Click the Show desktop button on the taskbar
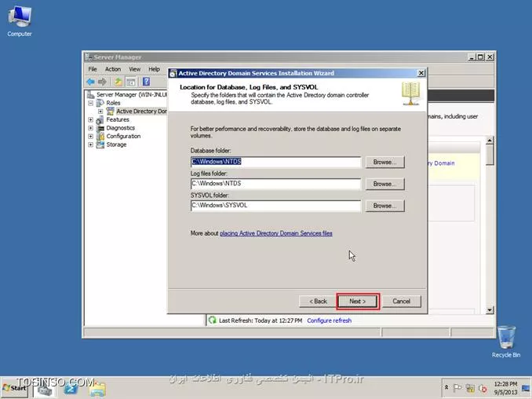The image size is (532, 399). point(527,388)
